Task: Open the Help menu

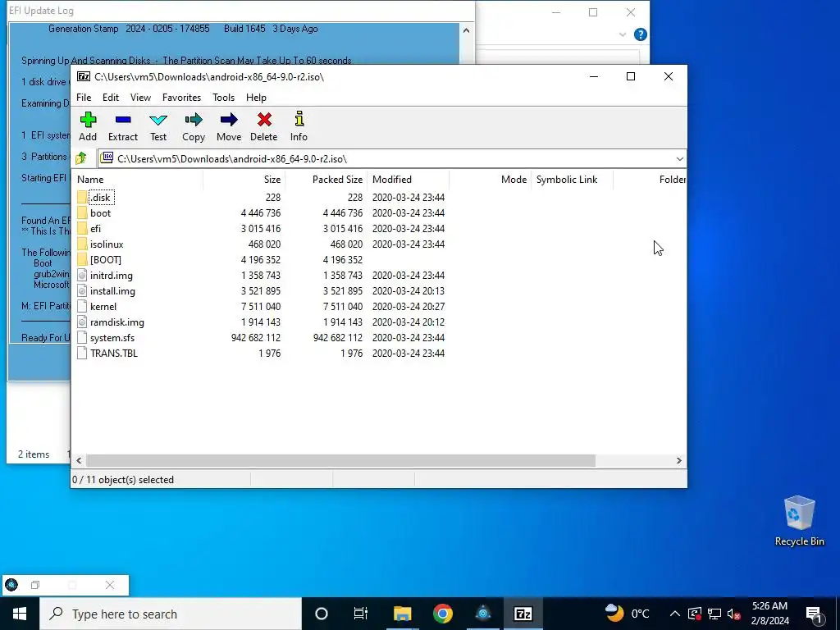Action: coord(256,98)
